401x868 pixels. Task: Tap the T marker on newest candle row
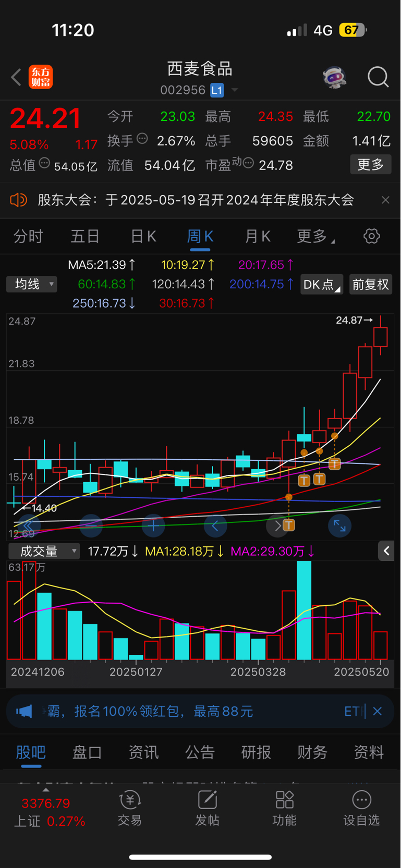coord(335,463)
